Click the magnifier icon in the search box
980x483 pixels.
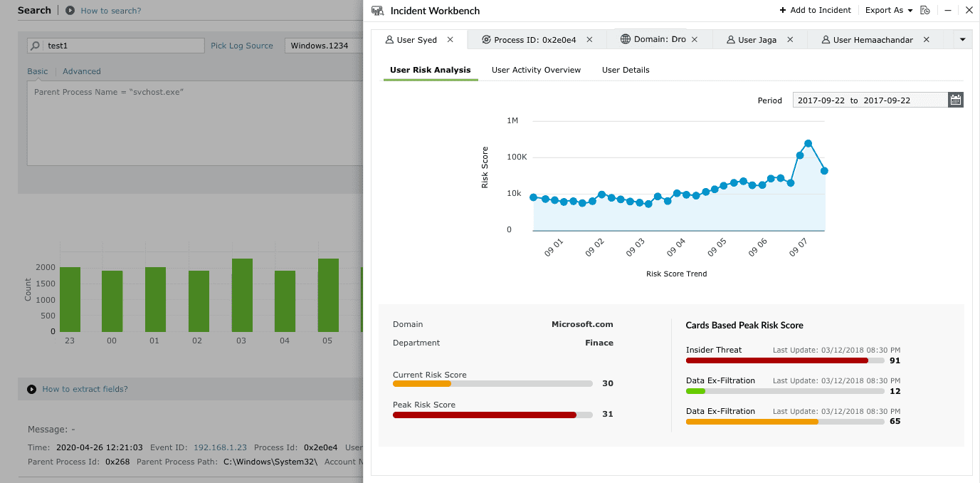pos(36,46)
